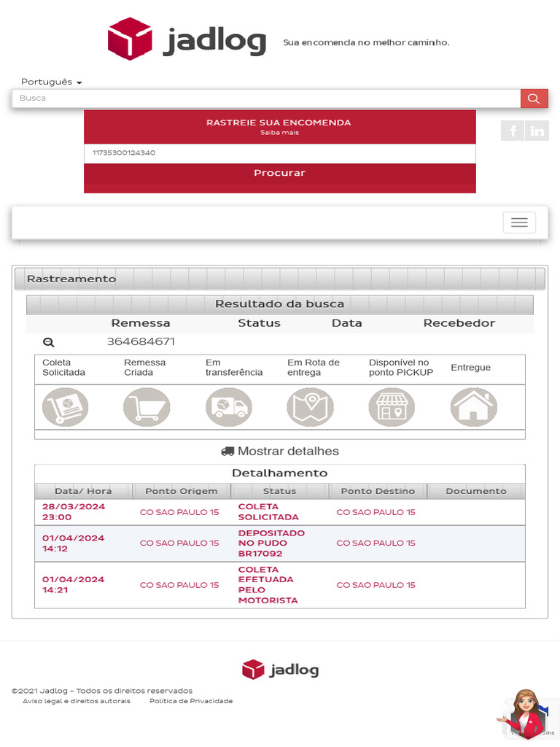Click the Ponto Destino column header
This screenshot has width=560, height=747.
tap(378, 491)
